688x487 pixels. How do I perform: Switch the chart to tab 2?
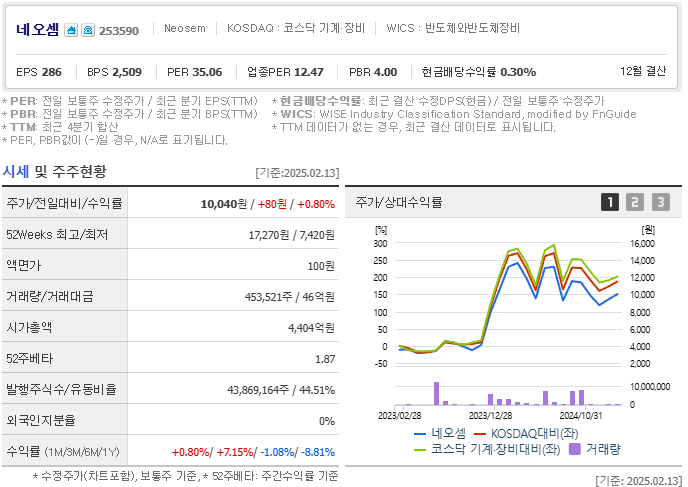pos(635,202)
